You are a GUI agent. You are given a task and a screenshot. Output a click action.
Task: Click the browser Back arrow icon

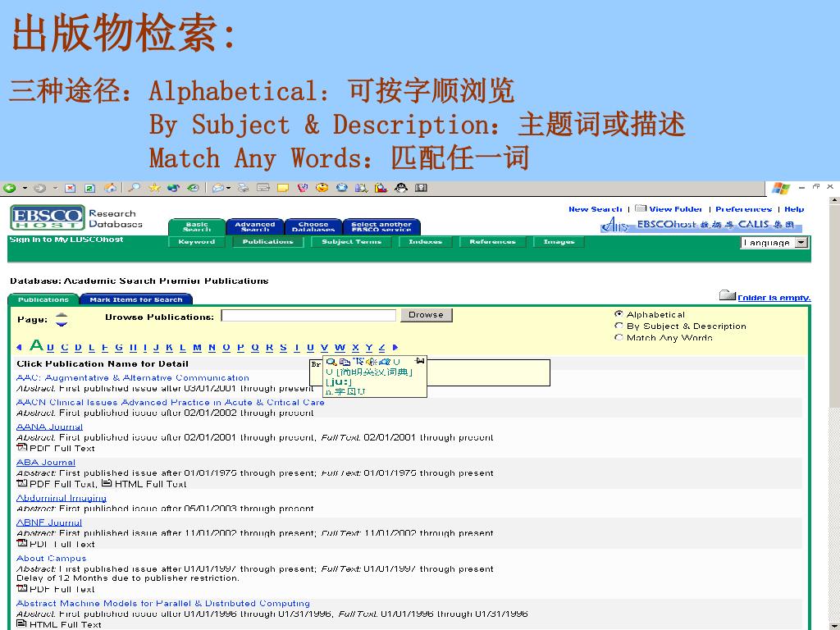[9, 188]
